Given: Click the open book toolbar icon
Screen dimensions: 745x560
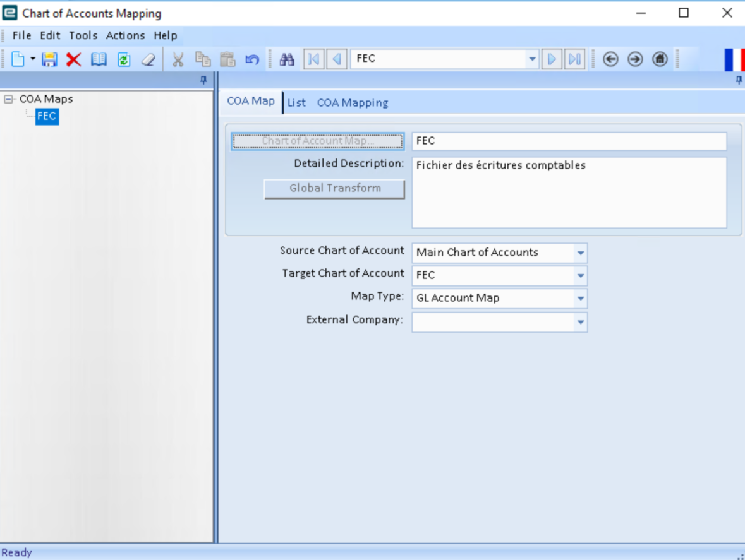Looking at the screenshot, I should pos(99,59).
